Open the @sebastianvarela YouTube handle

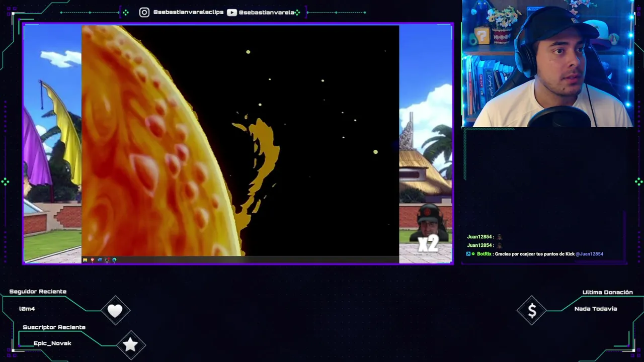pos(266,12)
